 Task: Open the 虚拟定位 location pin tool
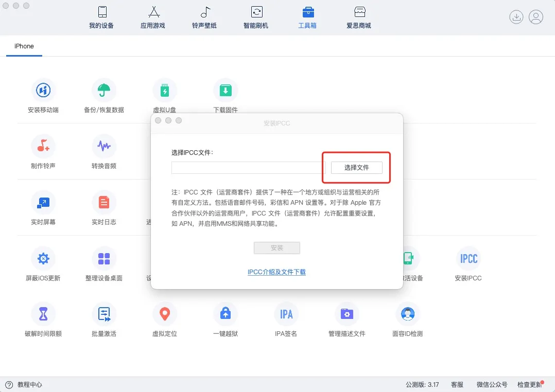pos(165,314)
